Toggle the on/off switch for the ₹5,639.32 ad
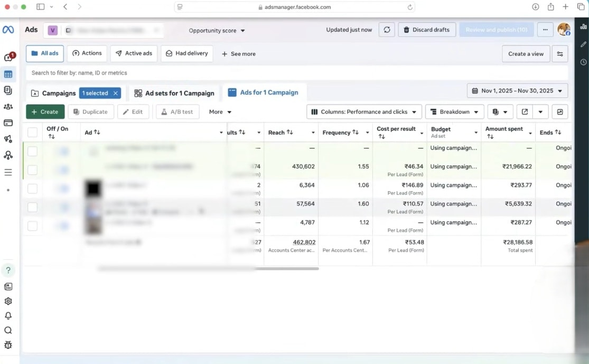This screenshot has height=364, width=589. tap(64, 207)
